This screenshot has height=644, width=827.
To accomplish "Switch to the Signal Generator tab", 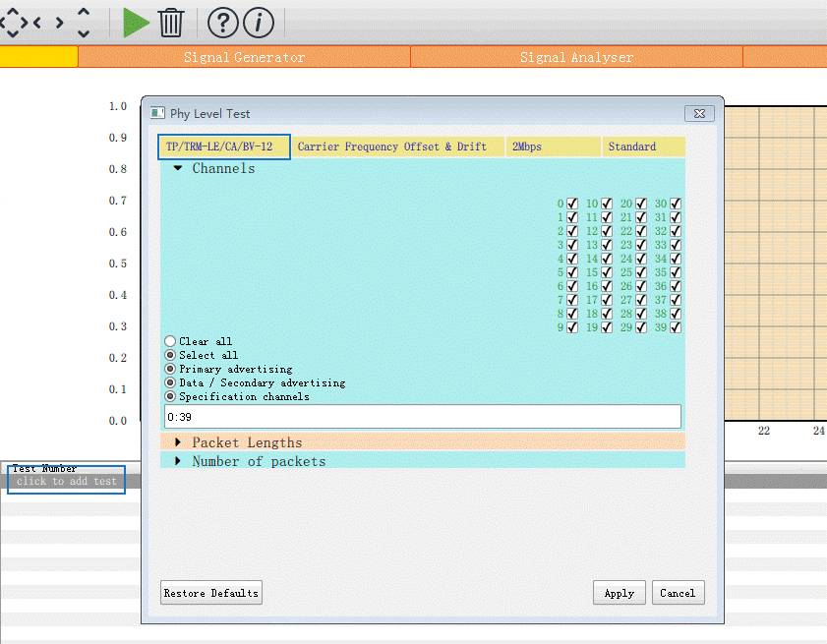I will point(244,57).
